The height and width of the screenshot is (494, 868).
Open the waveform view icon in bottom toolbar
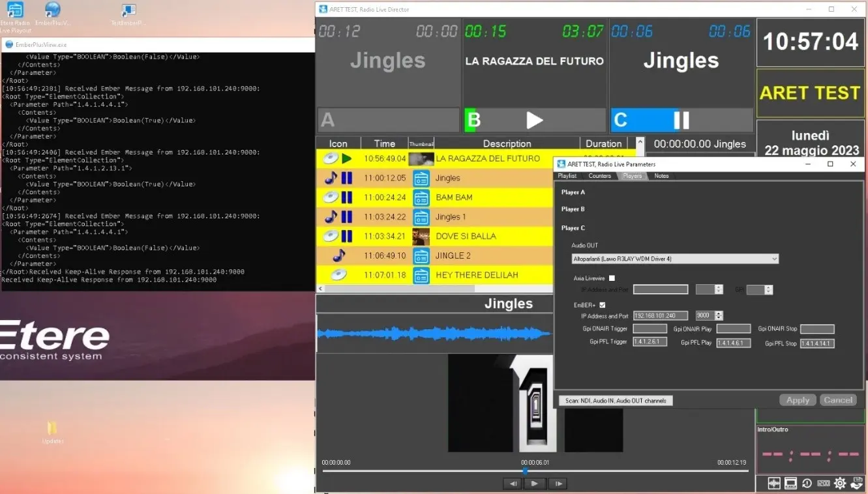(774, 483)
